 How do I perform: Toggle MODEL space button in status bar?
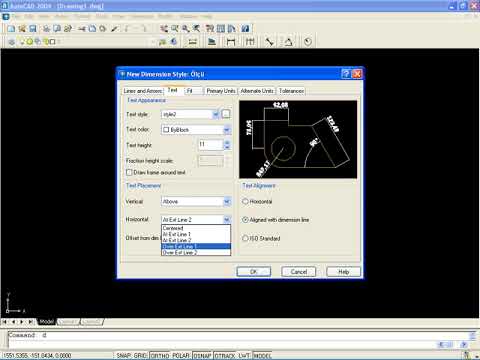tap(262, 356)
